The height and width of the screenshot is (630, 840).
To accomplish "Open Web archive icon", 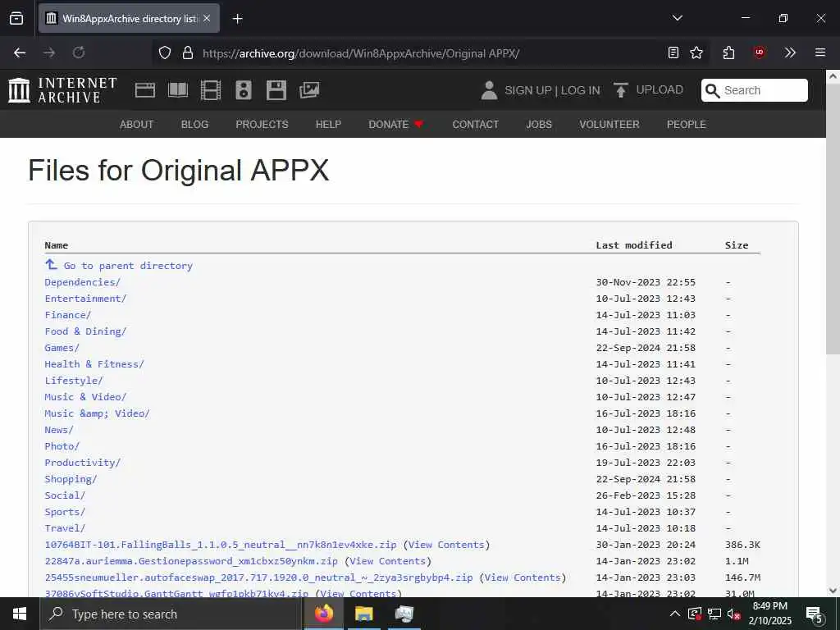I will pos(144,90).
